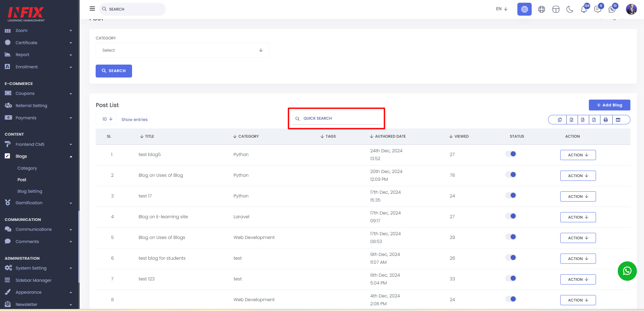Image resolution: width=644 pixels, height=311 pixels.
Task: Open Sidebar Manager from sidebar
Action: 33,280
